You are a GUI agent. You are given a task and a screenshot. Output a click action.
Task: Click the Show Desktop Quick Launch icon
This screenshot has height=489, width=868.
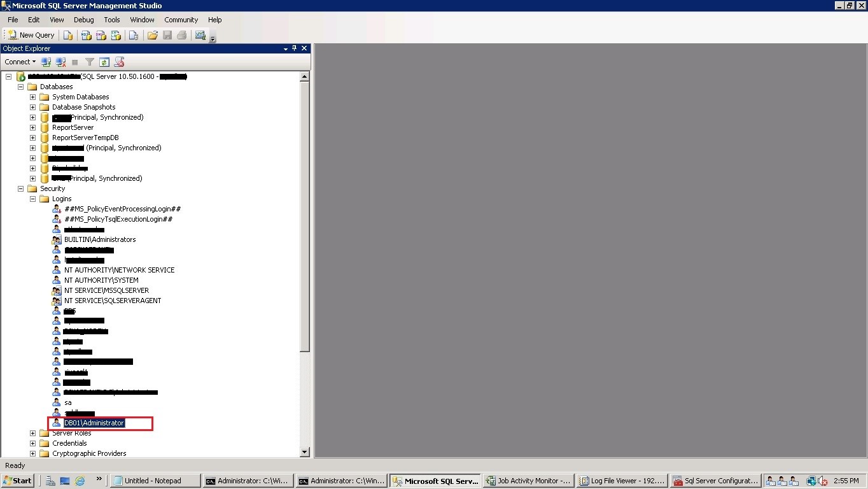66,481
